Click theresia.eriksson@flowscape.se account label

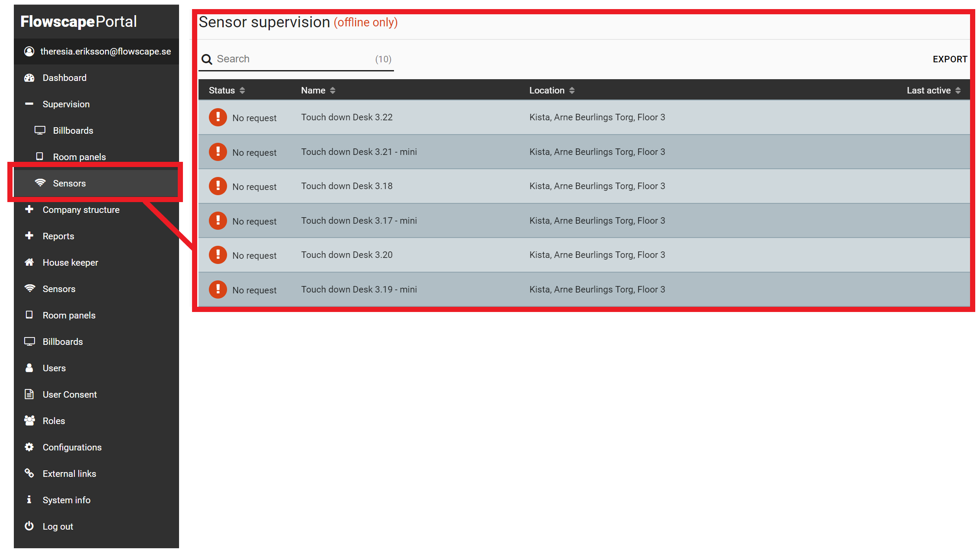pos(106,51)
